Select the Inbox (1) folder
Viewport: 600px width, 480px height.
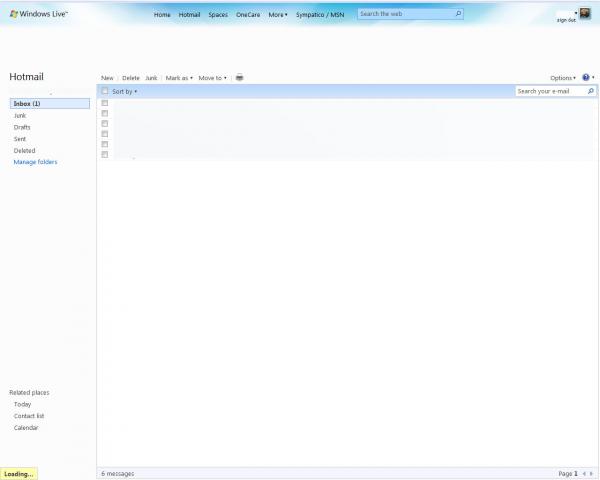50,103
